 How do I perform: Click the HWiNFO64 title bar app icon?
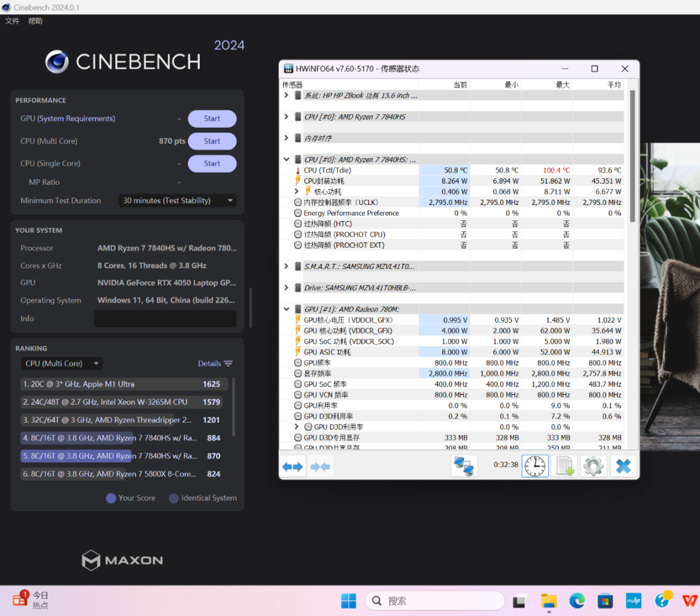(288, 69)
